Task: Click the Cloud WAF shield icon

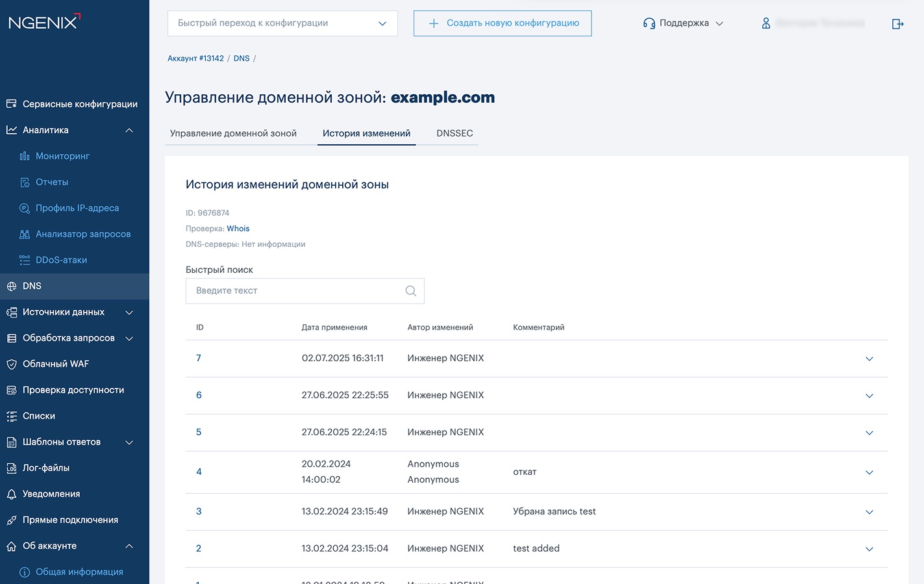Action: point(12,364)
